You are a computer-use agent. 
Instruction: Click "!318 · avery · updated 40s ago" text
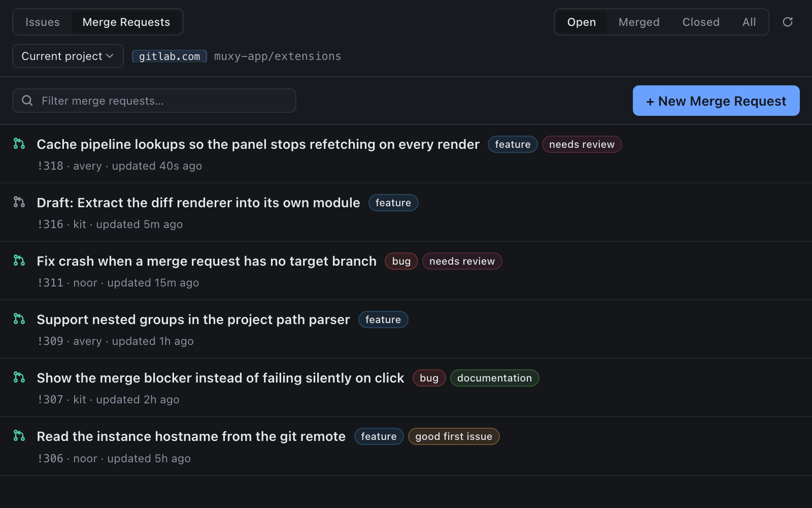coord(120,166)
